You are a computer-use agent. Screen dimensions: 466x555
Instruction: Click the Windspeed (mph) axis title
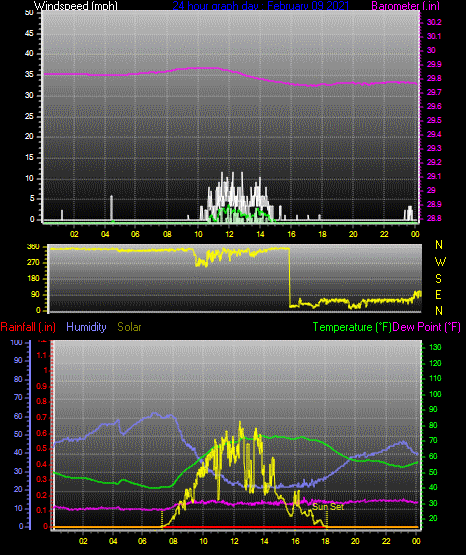(x=76, y=6)
